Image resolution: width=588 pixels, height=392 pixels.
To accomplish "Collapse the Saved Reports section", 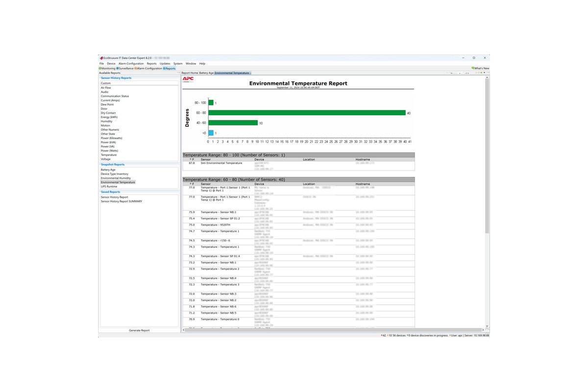I will 100,192.
